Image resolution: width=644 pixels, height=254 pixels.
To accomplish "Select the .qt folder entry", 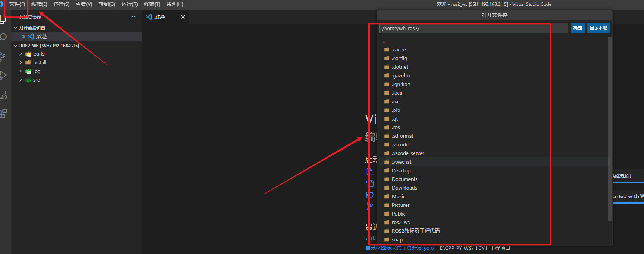I will point(494,119).
